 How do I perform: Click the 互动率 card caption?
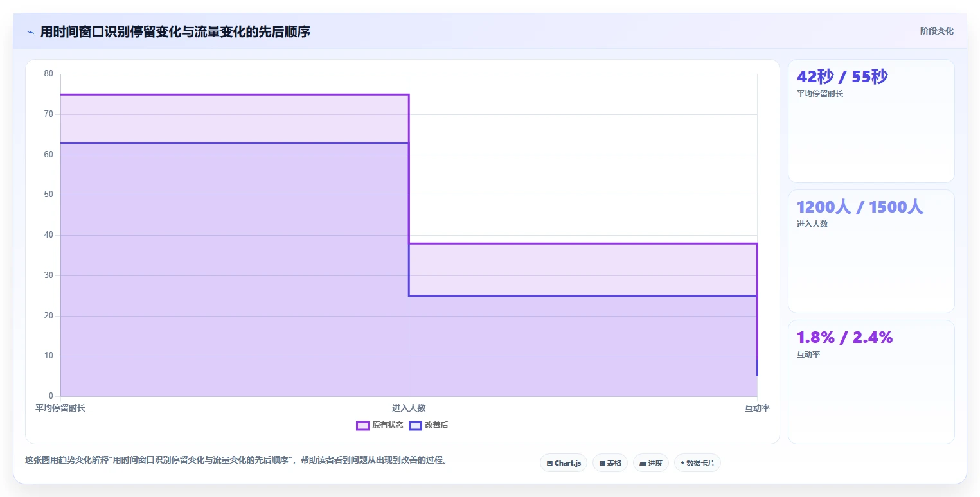808,354
